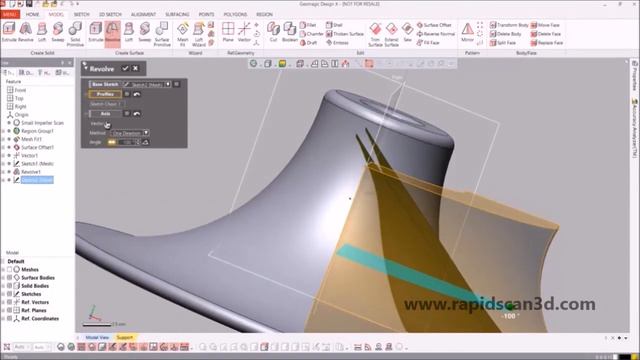Open the red MENU button
Viewport: 640px width, 360px height.
click(x=10, y=14)
